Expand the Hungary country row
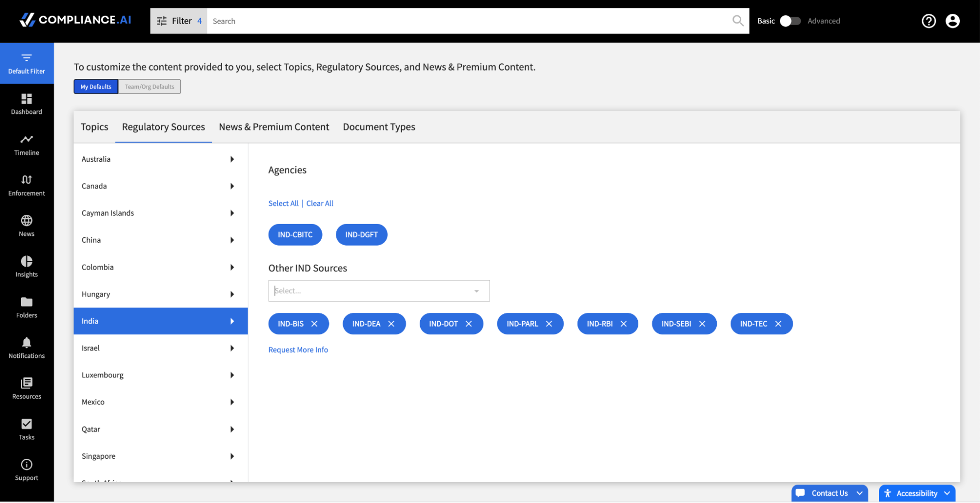Viewport: 980px width, 503px height. point(161,294)
